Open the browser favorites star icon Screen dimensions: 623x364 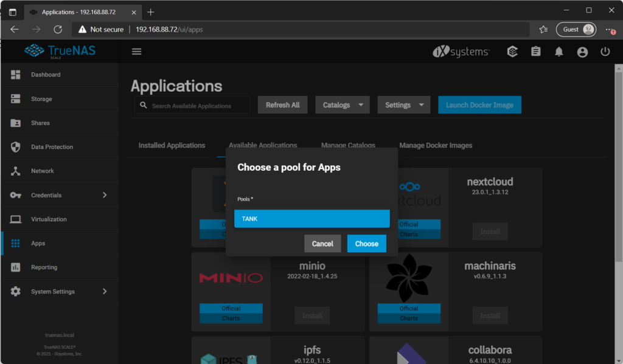543,29
